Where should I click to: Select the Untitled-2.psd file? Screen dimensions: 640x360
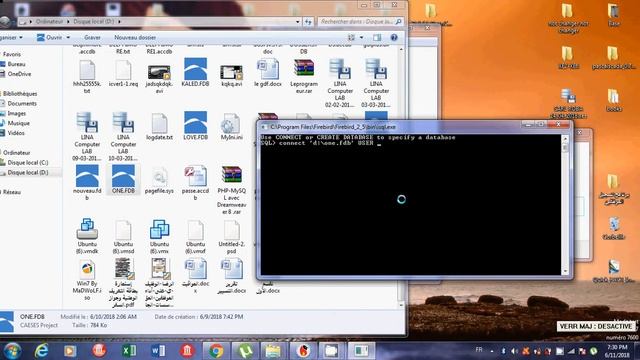231,236
